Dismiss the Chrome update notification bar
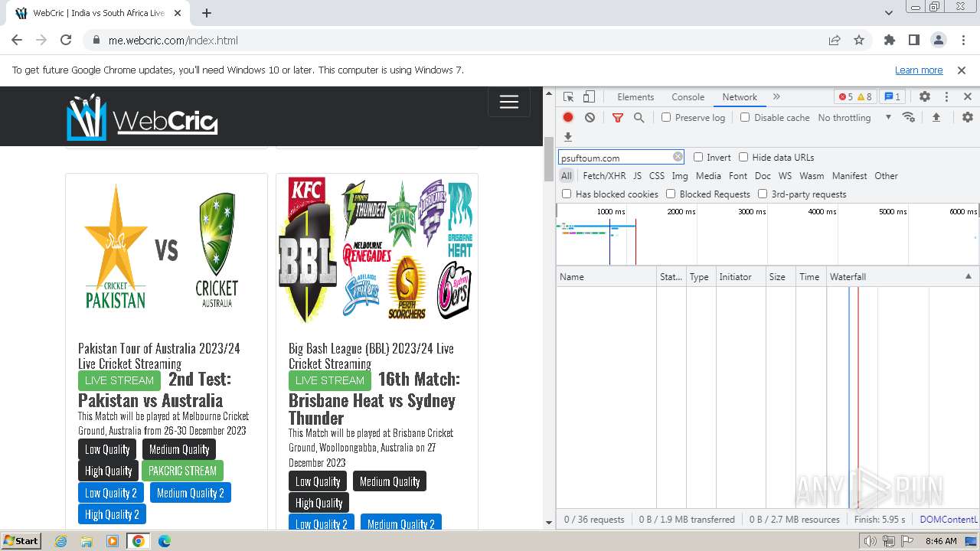 [x=962, y=70]
